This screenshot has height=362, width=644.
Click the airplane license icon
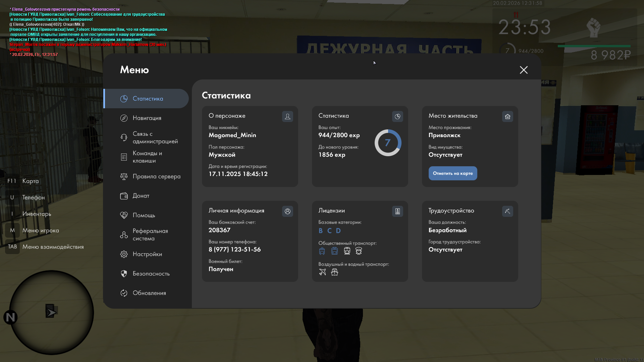(322, 272)
